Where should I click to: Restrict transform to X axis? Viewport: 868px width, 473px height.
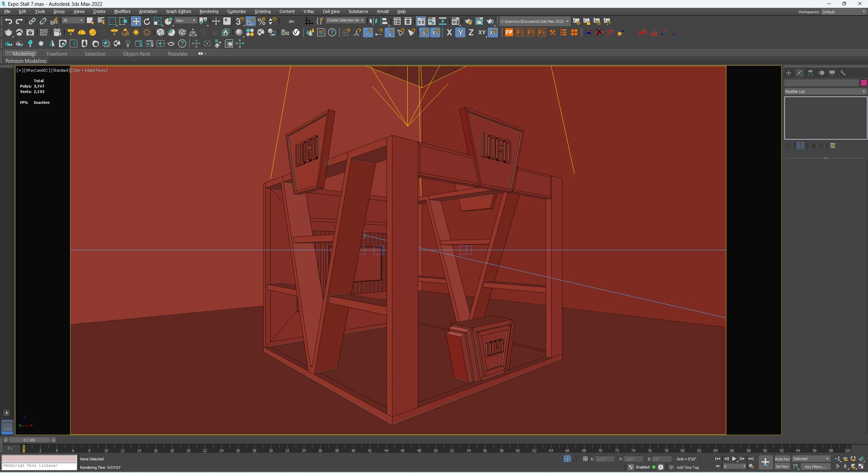pyautogui.click(x=449, y=33)
